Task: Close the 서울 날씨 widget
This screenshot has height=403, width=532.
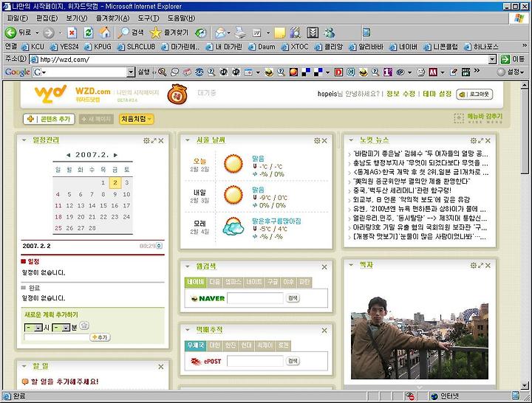Action: click(324, 141)
